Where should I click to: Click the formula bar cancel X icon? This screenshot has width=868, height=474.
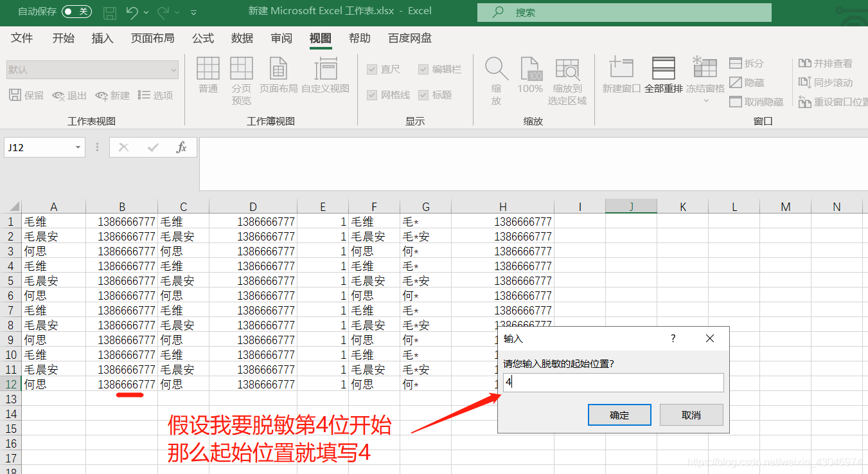[x=123, y=147]
